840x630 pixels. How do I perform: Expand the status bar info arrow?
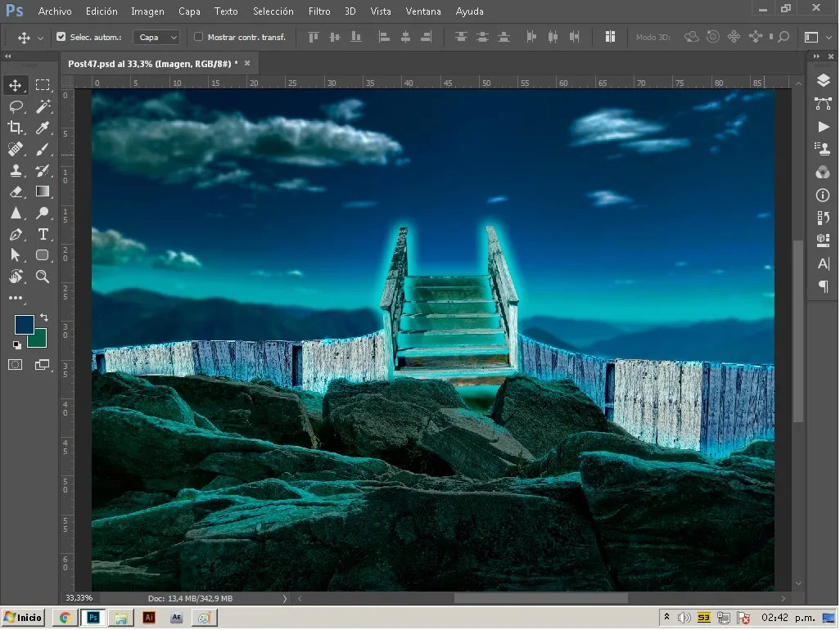pos(284,598)
